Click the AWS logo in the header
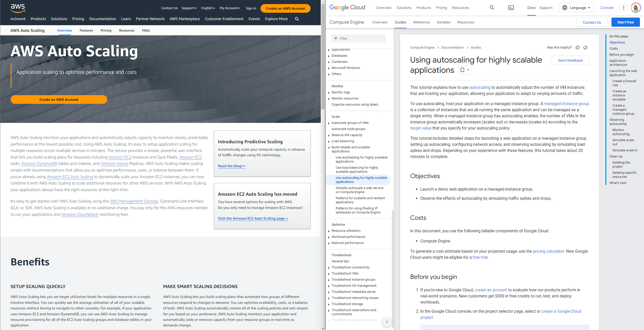 18,8
